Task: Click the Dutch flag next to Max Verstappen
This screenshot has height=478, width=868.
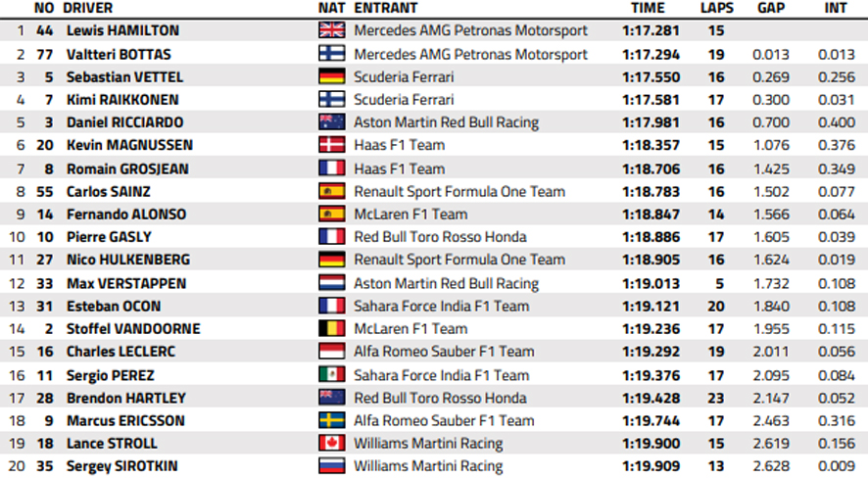Action: click(x=332, y=283)
